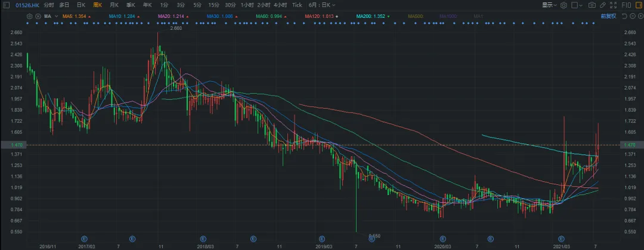Toggle the dimmed MA1000 label
Screen dimensions: 644x250
(x=448, y=17)
